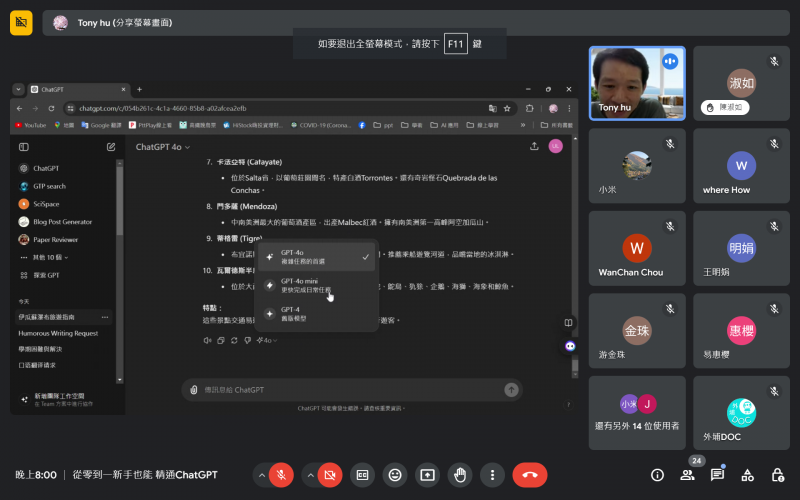Click read aloud speaker icon under response
800x500 pixels.
click(x=207, y=340)
